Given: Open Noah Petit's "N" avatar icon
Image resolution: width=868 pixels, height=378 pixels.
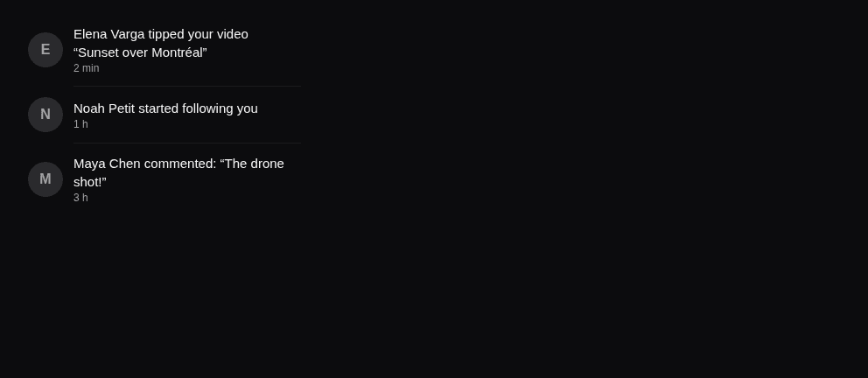Looking at the screenshot, I should (x=45, y=115).
